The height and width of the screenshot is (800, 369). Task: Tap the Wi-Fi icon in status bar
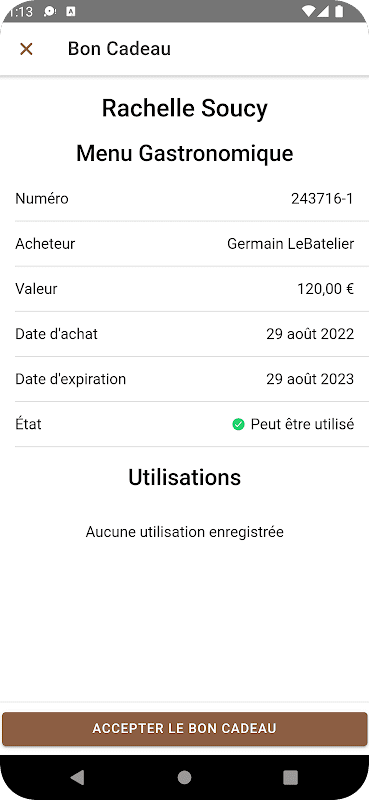click(x=308, y=11)
